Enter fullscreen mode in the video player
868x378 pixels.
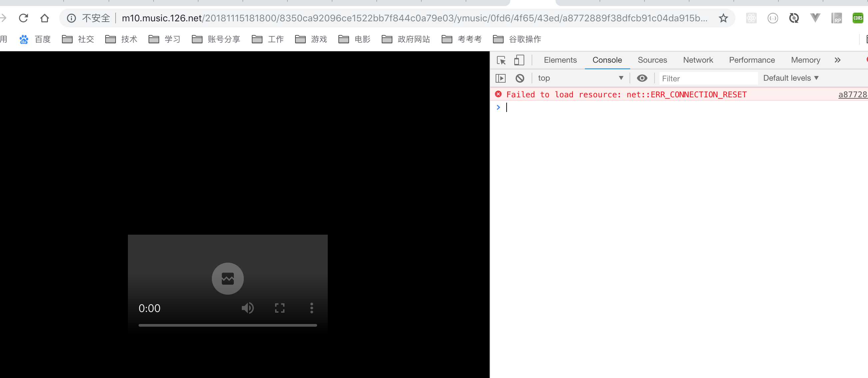click(280, 308)
